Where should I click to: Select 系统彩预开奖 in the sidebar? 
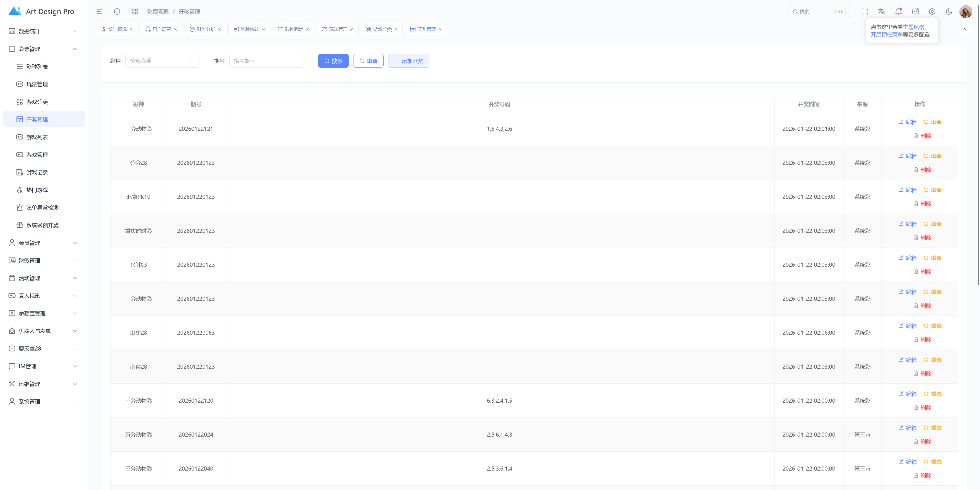coord(42,225)
